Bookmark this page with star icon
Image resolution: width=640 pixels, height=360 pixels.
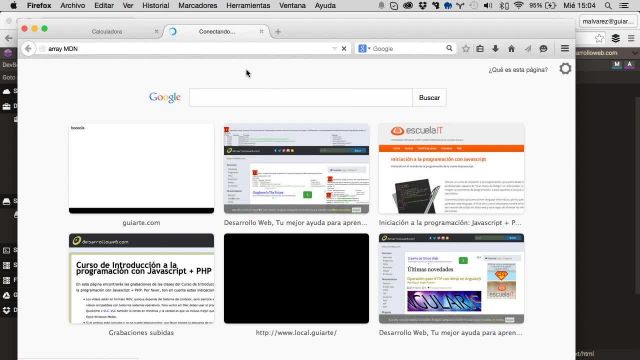click(466, 49)
